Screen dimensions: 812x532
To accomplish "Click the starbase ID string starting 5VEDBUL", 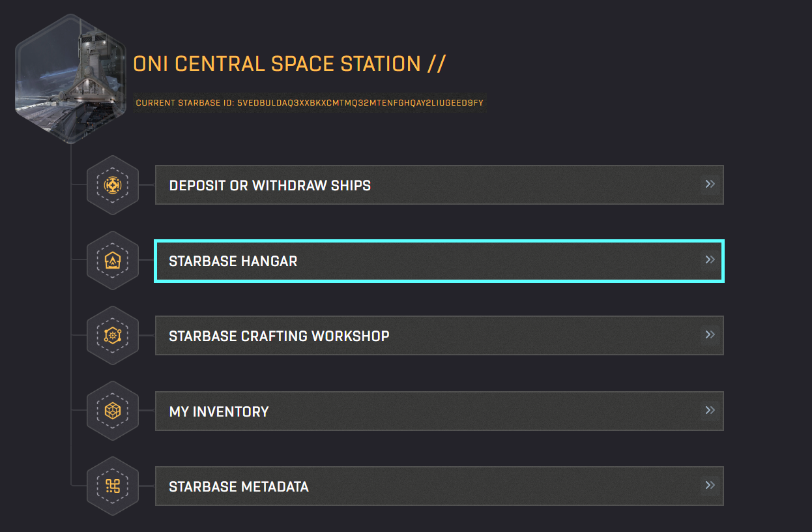I will 360,103.
